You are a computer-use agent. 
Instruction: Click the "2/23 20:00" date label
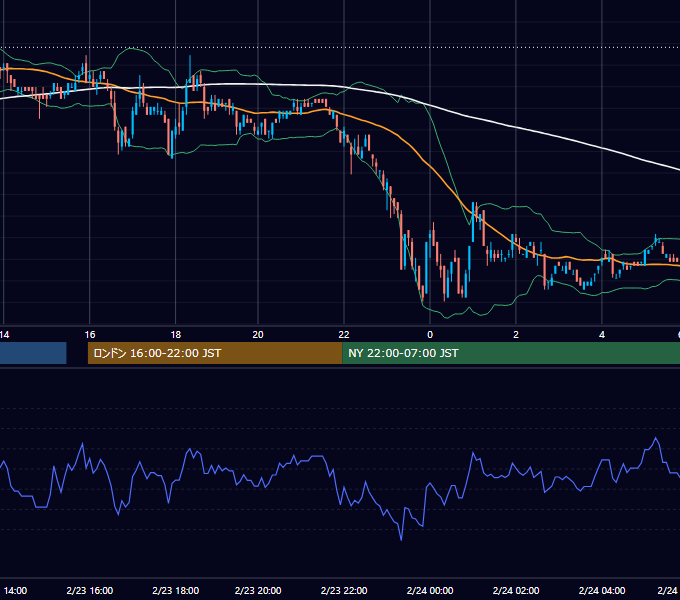tap(258, 590)
